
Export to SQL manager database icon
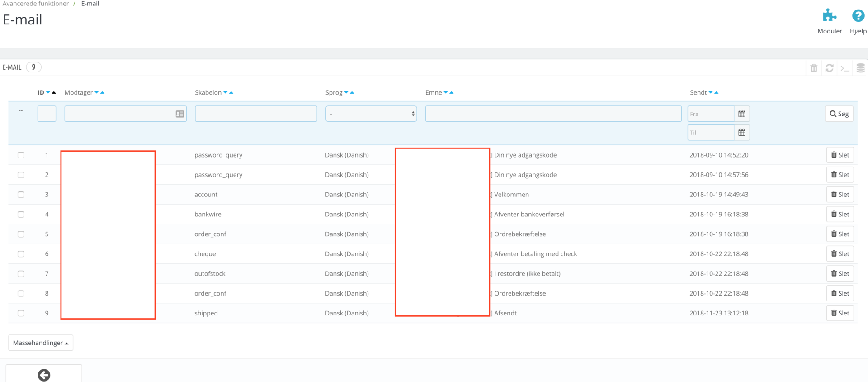tap(860, 68)
